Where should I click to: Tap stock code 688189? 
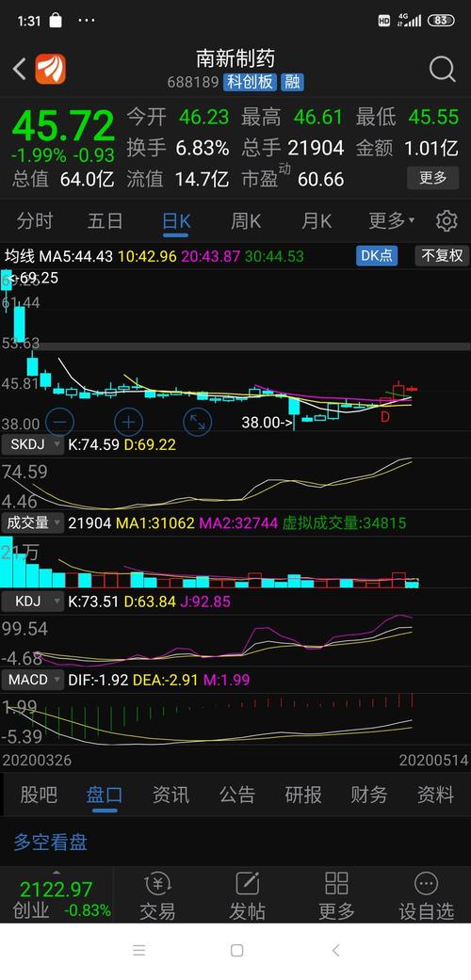click(193, 83)
